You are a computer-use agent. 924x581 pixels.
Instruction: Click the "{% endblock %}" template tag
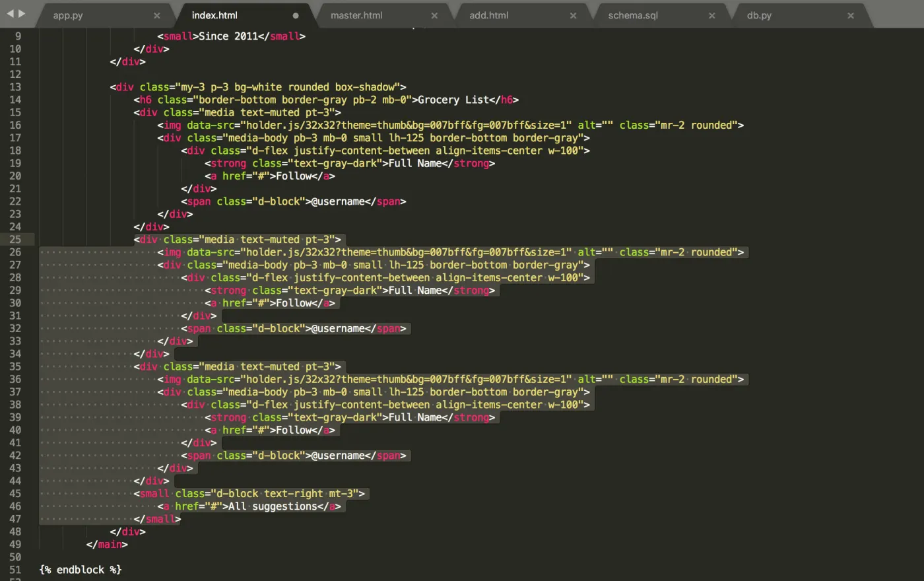click(81, 570)
